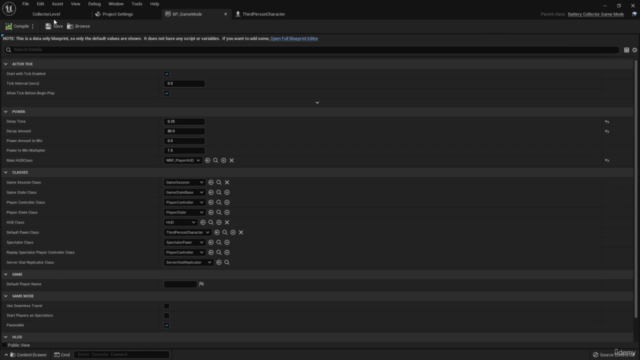640x360 pixels.
Task: Open details panel settings gear
Action: click(635, 50)
